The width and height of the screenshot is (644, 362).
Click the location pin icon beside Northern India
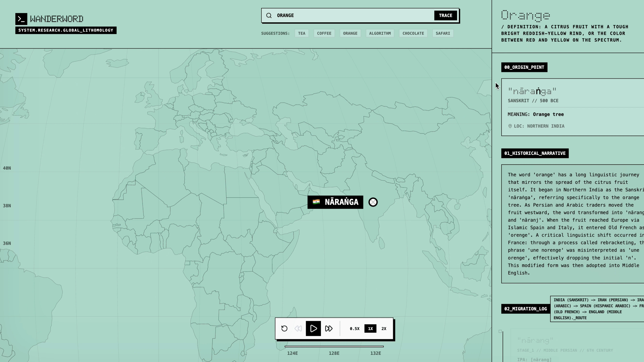(x=510, y=126)
